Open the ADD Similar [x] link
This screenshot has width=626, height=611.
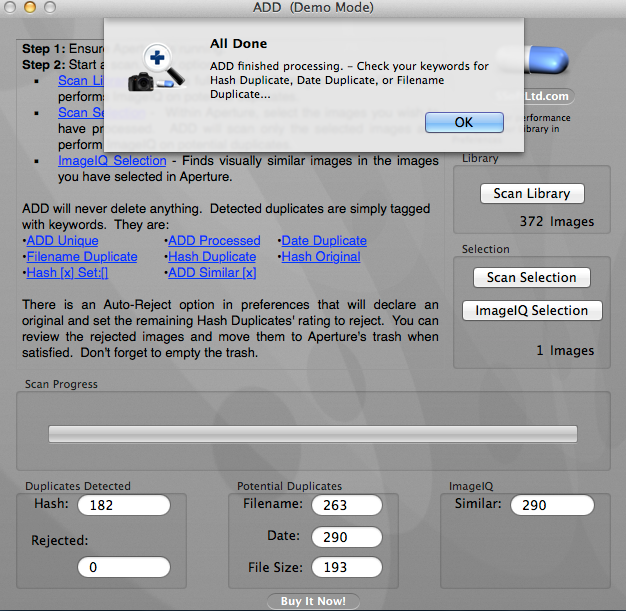pyautogui.click(x=212, y=272)
